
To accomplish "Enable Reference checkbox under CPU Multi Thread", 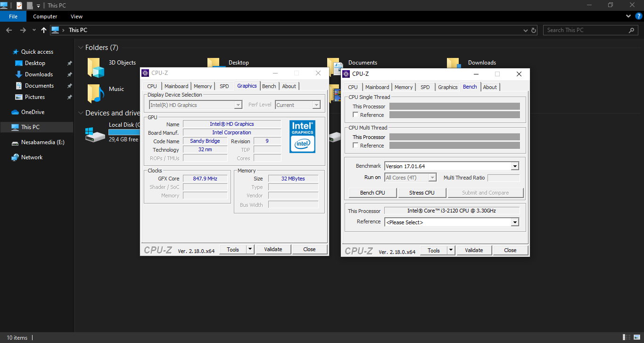I will click(356, 146).
